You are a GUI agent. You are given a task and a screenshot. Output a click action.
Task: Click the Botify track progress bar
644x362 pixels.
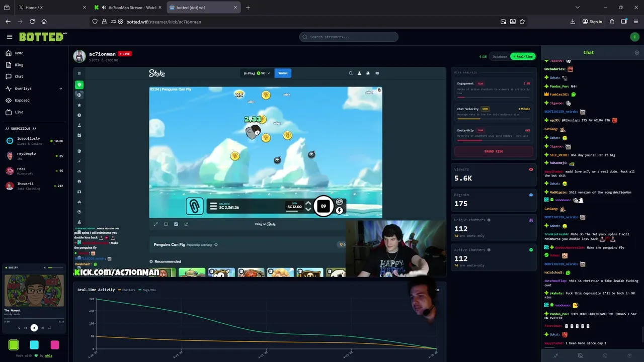34,320
